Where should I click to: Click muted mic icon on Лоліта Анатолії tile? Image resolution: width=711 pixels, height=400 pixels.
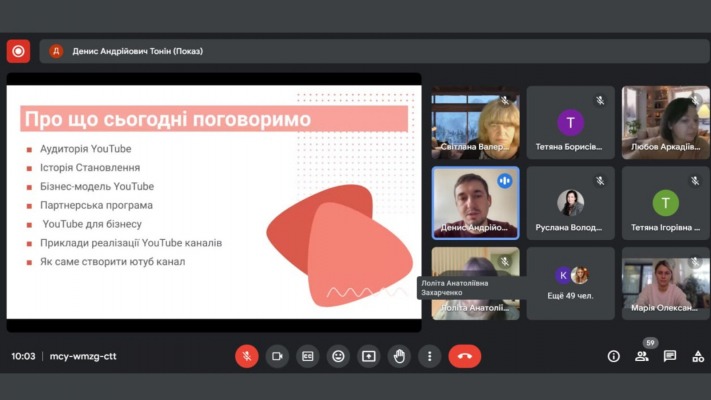[x=505, y=261]
